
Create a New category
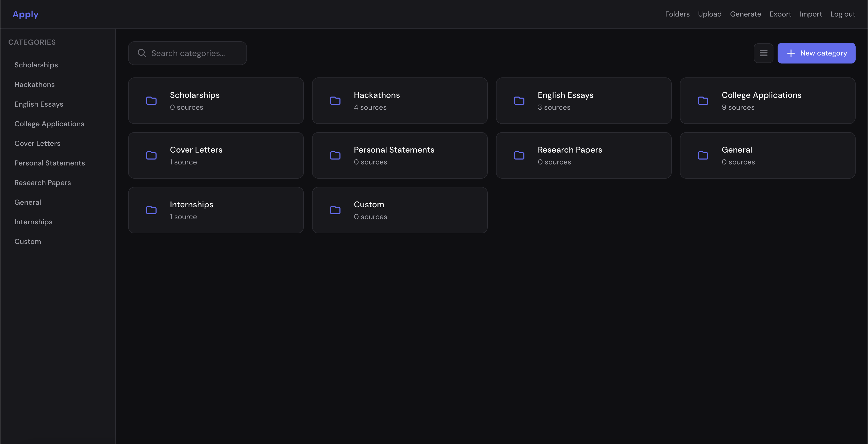point(816,53)
